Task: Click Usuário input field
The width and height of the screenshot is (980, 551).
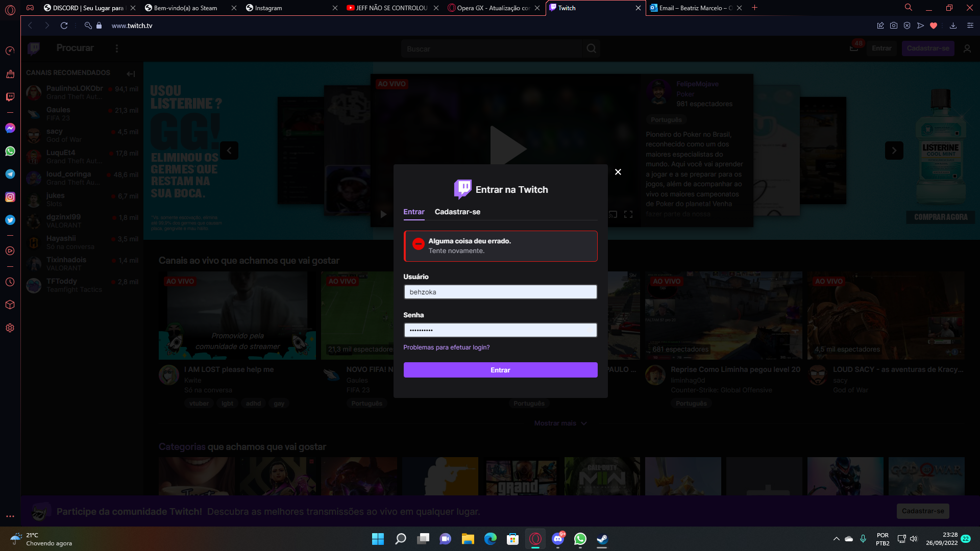Action: coord(500,292)
